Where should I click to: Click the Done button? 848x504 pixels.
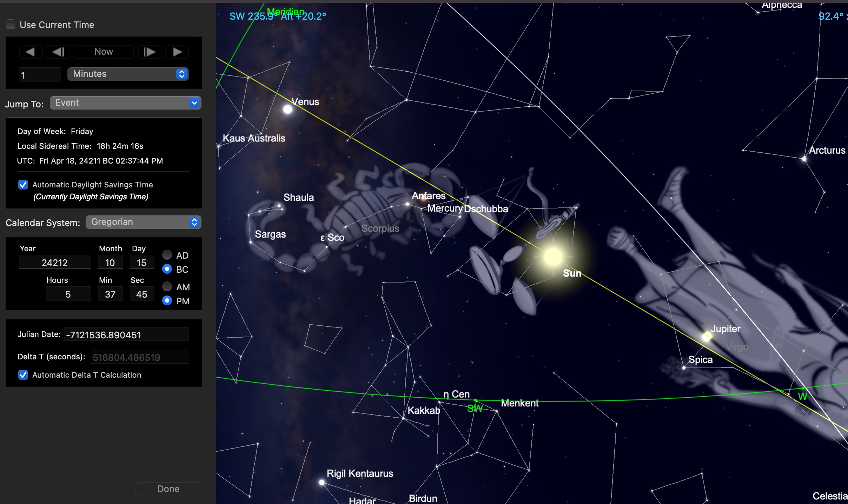[168, 489]
